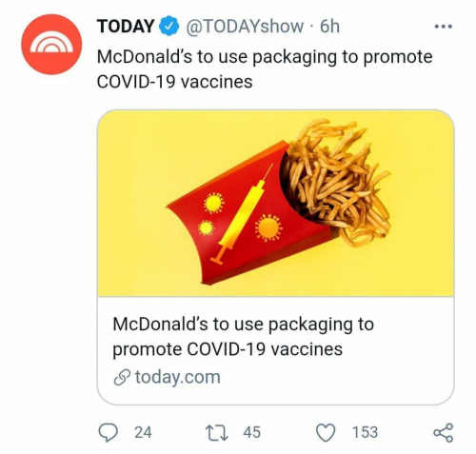Share the tweet via share icon
This screenshot has height=454, width=476.
444,433
